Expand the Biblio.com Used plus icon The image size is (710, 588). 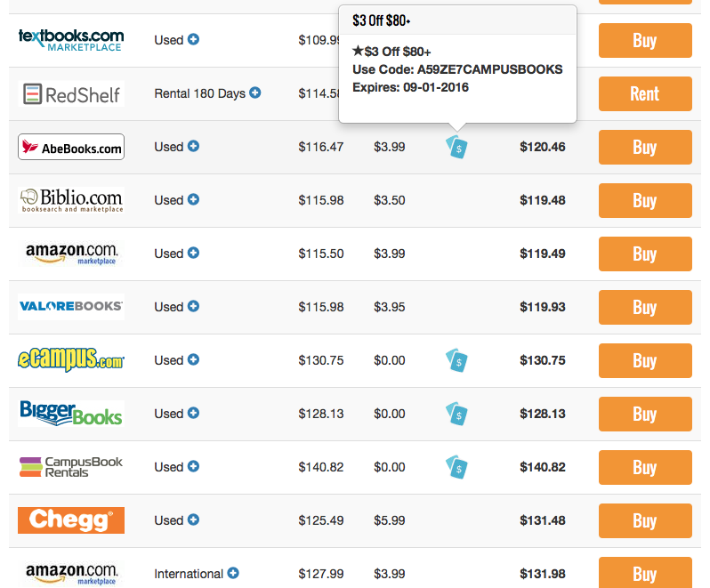coord(193,200)
